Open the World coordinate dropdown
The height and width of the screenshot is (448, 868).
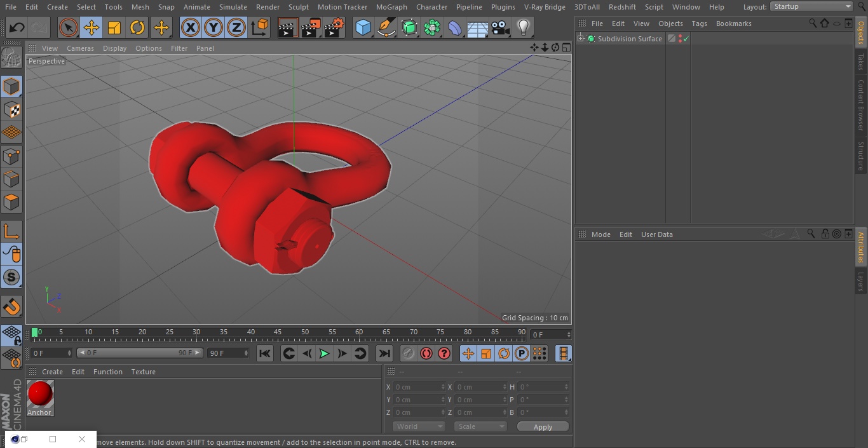click(418, 426)
